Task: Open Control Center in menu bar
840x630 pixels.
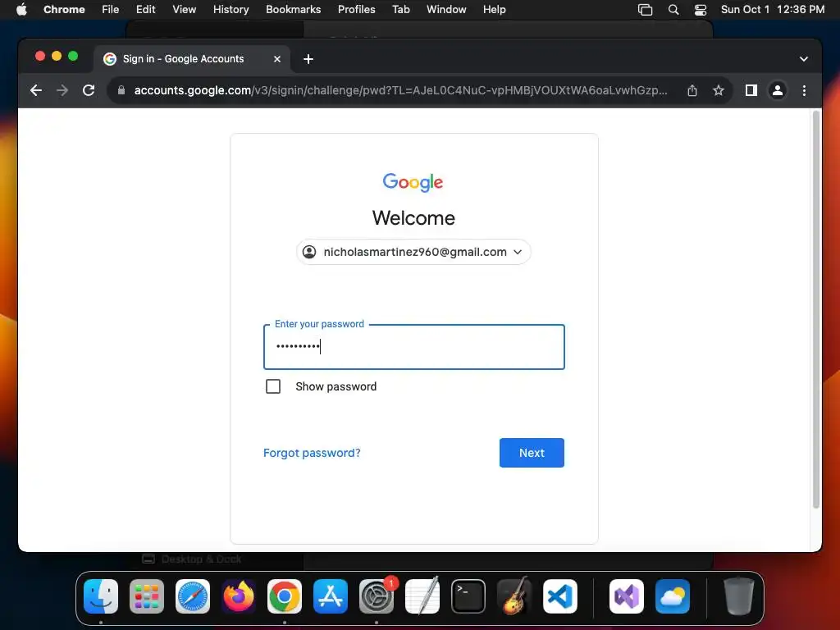Action: (701, 10)
